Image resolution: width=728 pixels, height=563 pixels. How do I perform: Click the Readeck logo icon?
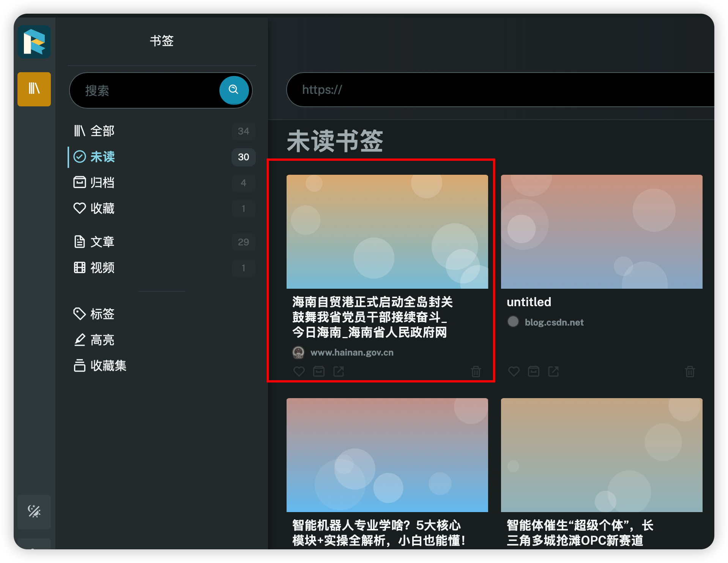[x=34, y=41]
